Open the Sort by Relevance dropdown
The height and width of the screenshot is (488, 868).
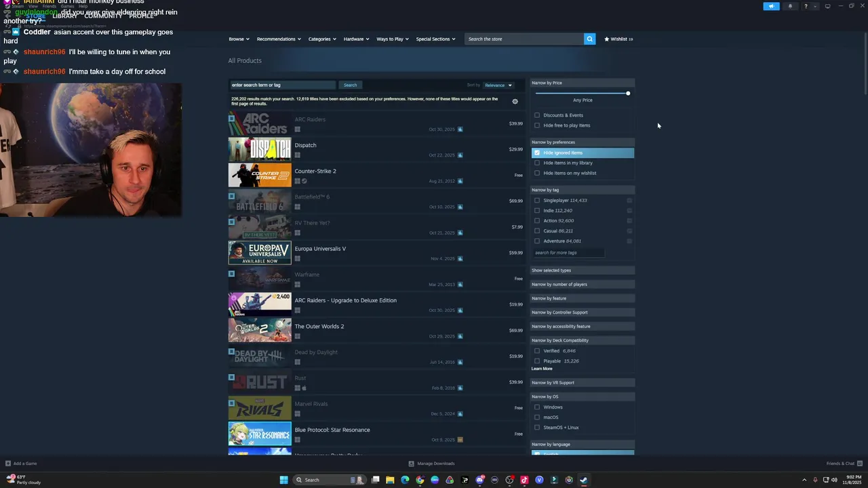(x=498, y=85)
